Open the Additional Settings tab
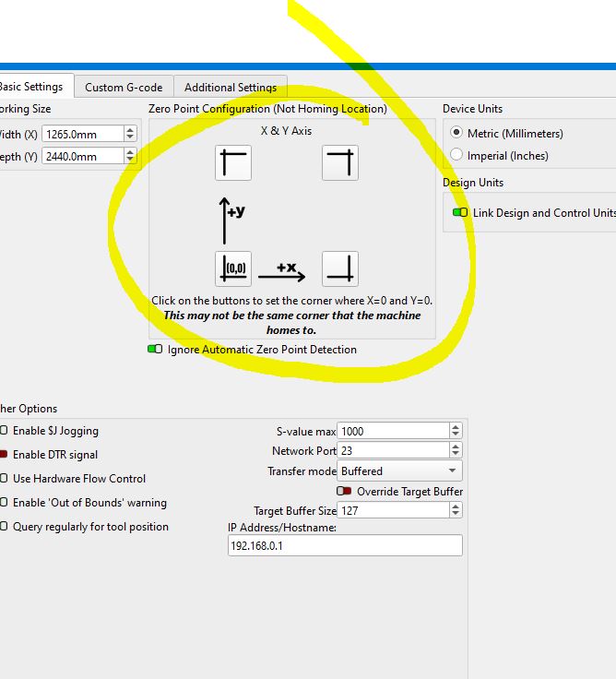Image resolution: width=616 pixels, height=679 pixels. coord(231,87)
